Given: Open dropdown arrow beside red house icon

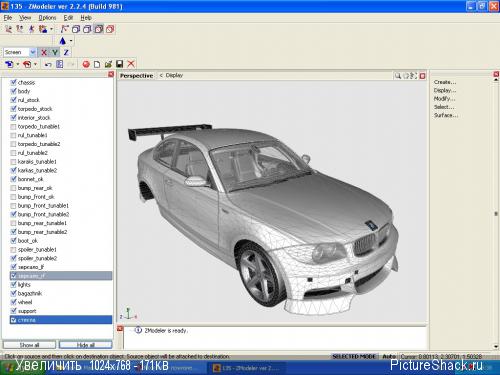Looking at the screenshot, I should pos(35,64).
